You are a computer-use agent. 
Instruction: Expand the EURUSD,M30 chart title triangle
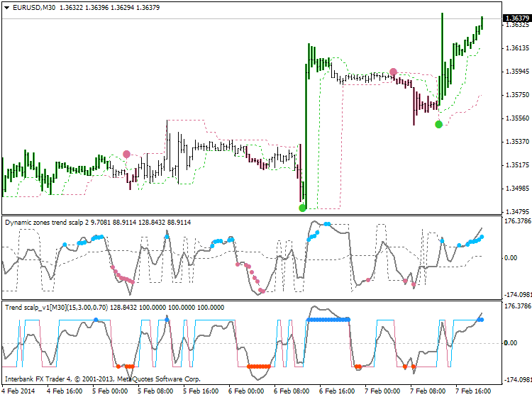point(7,8)
